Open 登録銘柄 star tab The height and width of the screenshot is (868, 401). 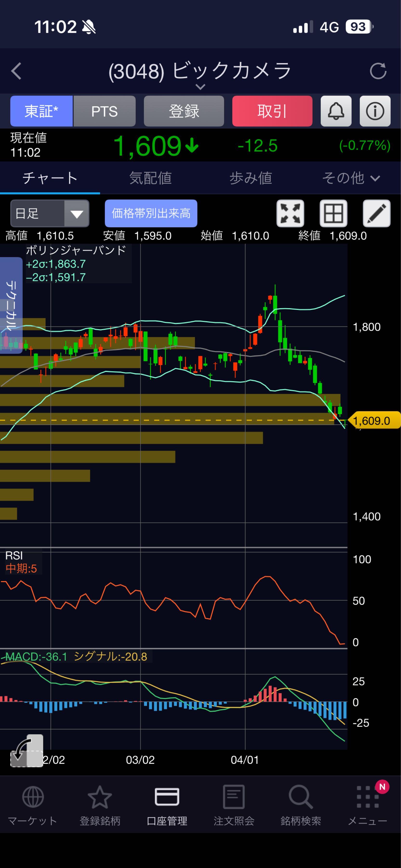pyautogui.click(x=100, y=806)
